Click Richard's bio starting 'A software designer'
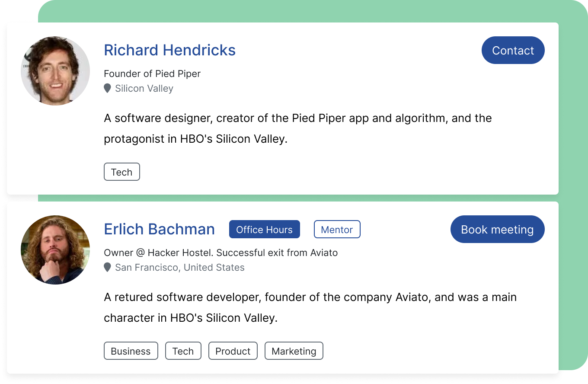Screen dimensions: 588x384 (x=298, y=128)
